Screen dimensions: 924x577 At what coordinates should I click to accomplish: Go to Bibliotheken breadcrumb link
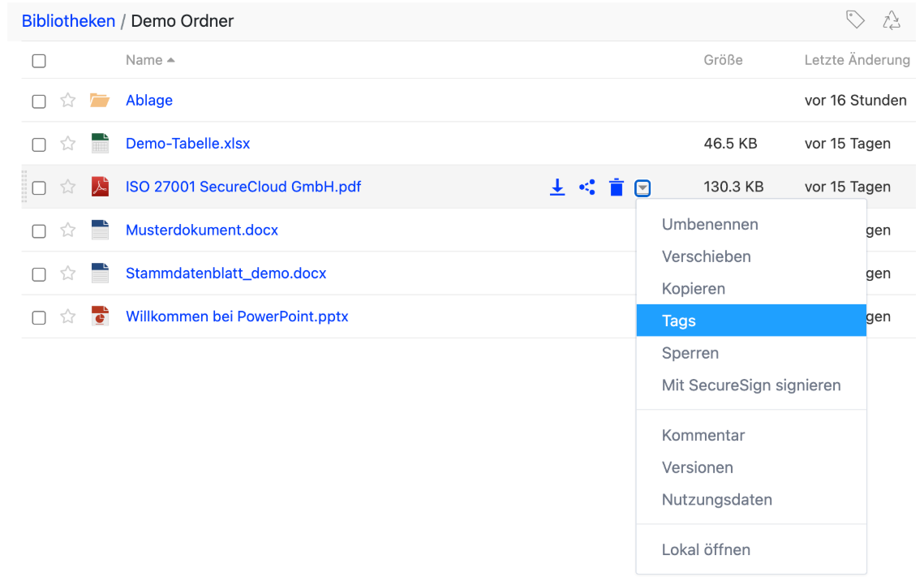[68, 21]
